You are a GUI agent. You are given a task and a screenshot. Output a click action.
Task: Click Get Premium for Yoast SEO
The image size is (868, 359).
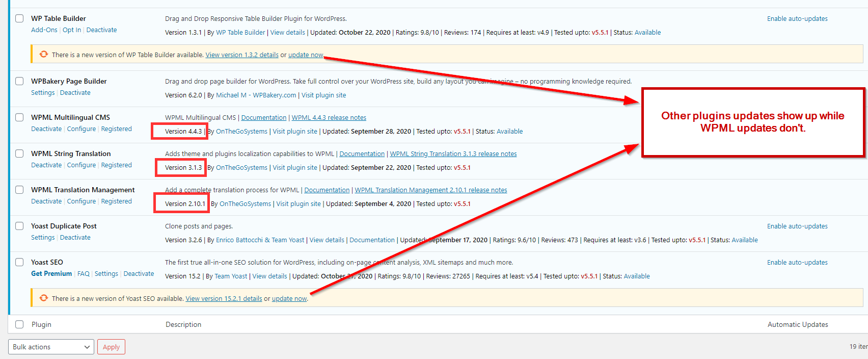51,274
